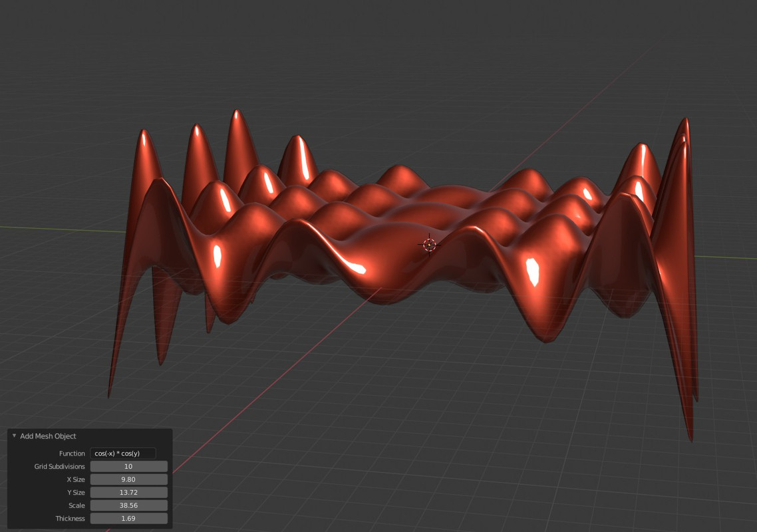Click the X Size value 9.80
Image resolution: width=757 pixels, height=532 pixels.
click(128, 479)
